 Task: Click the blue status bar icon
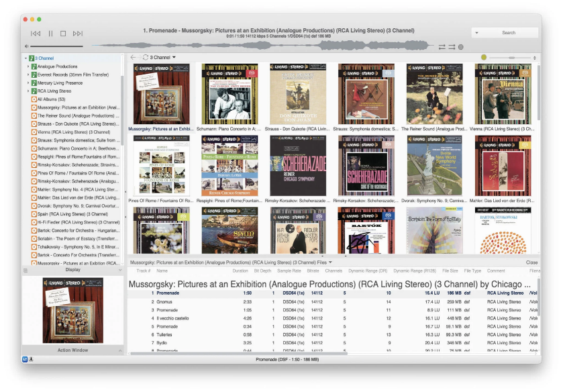[25, 359]
